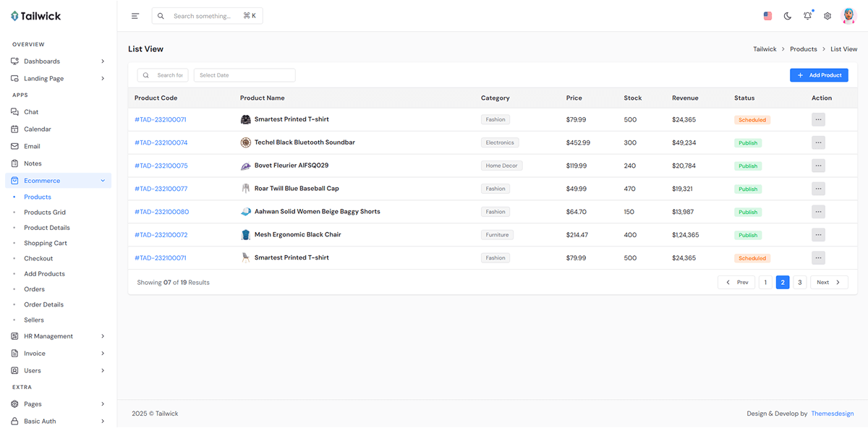Viewport: 868px width, 428px height.
Task: Click the Add Product button
Action: 819,75
